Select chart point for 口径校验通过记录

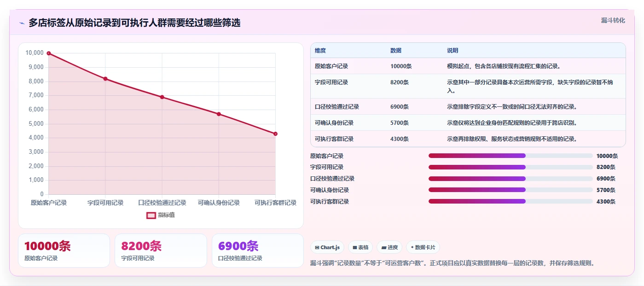162,97
